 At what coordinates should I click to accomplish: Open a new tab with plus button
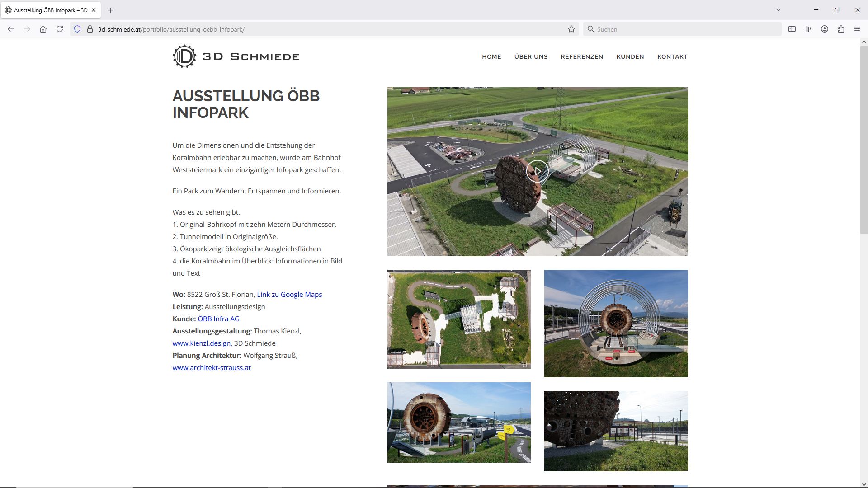click(x=110, y=10)
